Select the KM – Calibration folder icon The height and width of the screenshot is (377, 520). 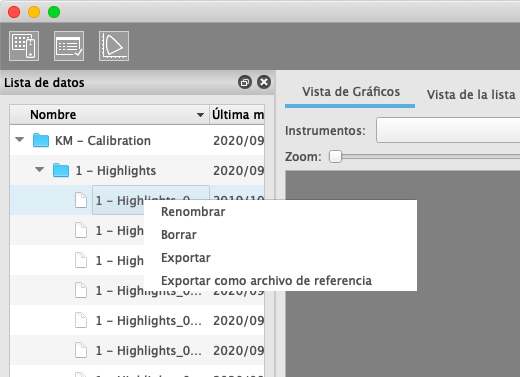click(41, 140)
